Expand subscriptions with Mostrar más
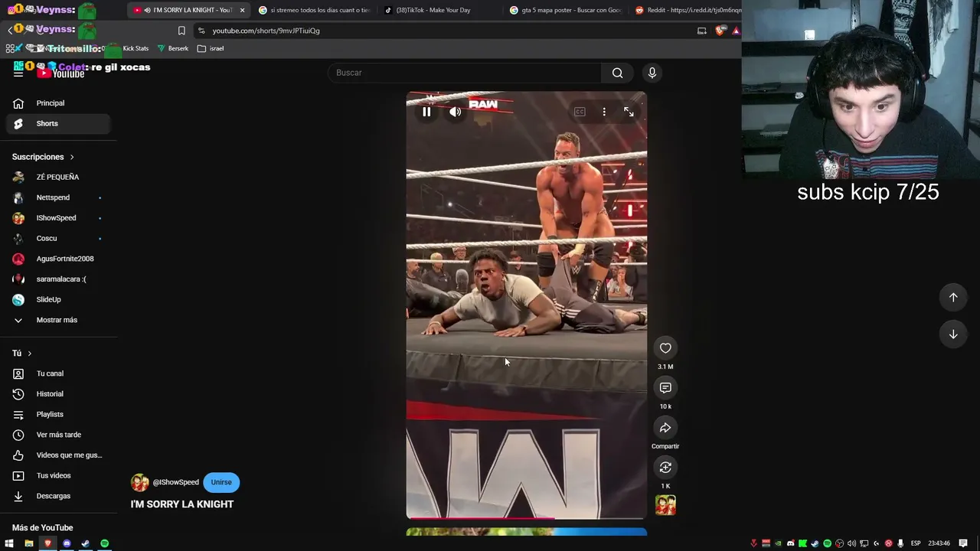 (x=58, y=320)
